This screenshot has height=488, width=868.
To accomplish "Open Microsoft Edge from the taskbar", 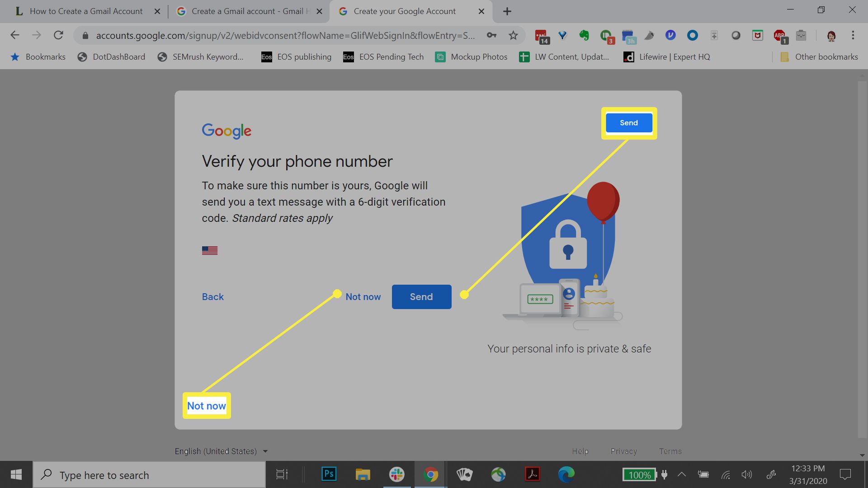I will coord(566,474).
